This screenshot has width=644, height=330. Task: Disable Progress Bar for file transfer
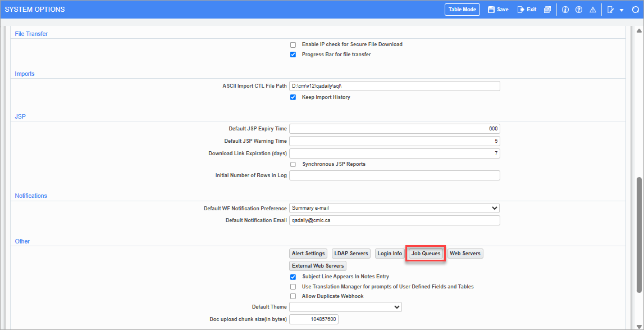293,54
